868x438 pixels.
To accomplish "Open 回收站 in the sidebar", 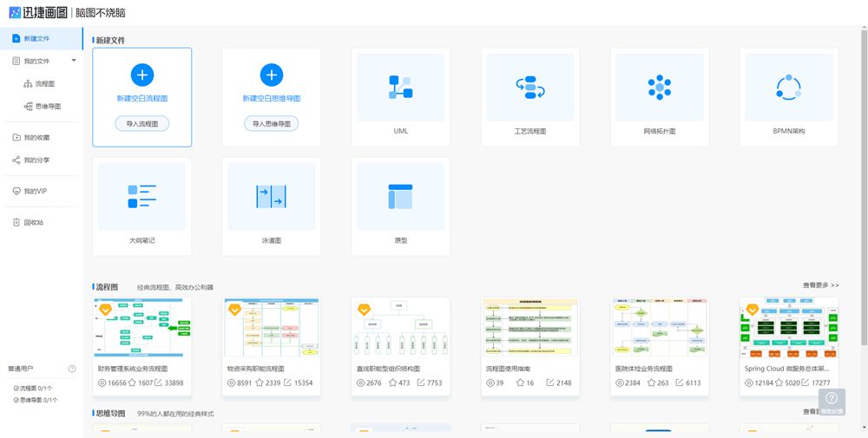I will 33,222.
